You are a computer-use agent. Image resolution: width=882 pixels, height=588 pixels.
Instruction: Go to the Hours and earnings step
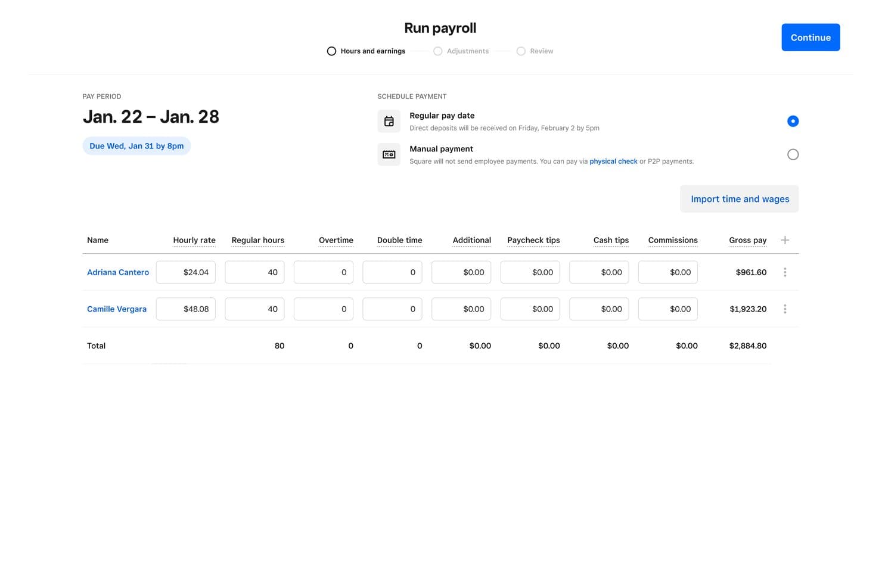pyautogui.click(x=366, y=51)
